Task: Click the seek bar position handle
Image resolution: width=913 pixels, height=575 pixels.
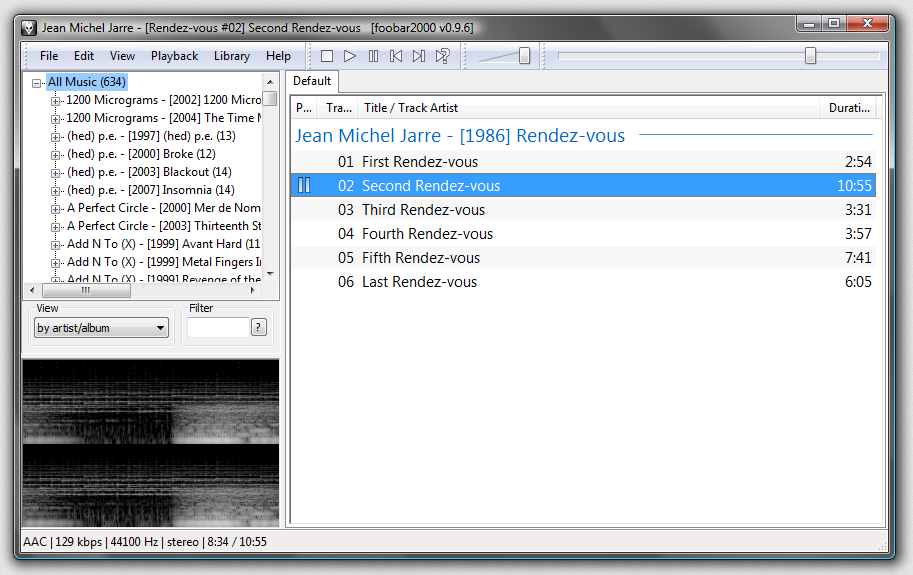Action: 810,56
